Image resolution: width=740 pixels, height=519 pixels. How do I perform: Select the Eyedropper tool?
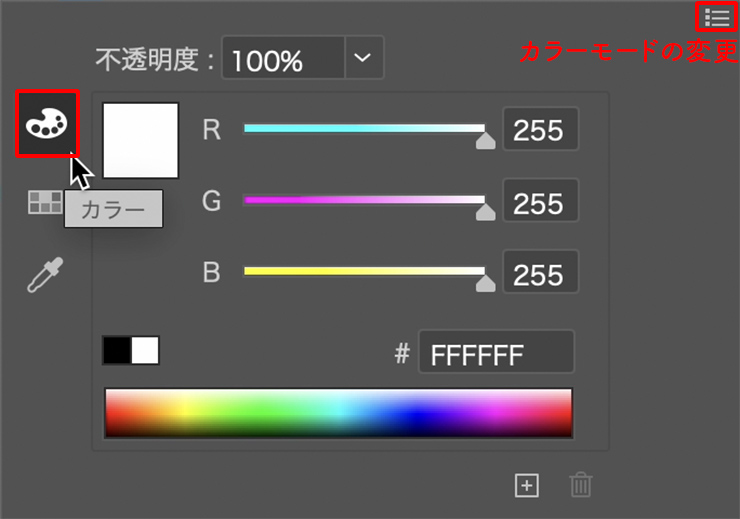pos(45,274)
